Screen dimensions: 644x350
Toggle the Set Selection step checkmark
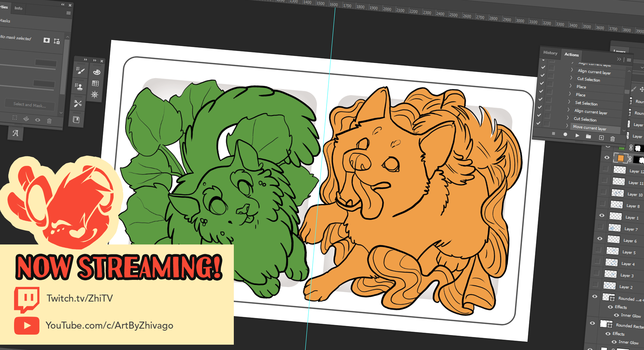tap(540, 99)
